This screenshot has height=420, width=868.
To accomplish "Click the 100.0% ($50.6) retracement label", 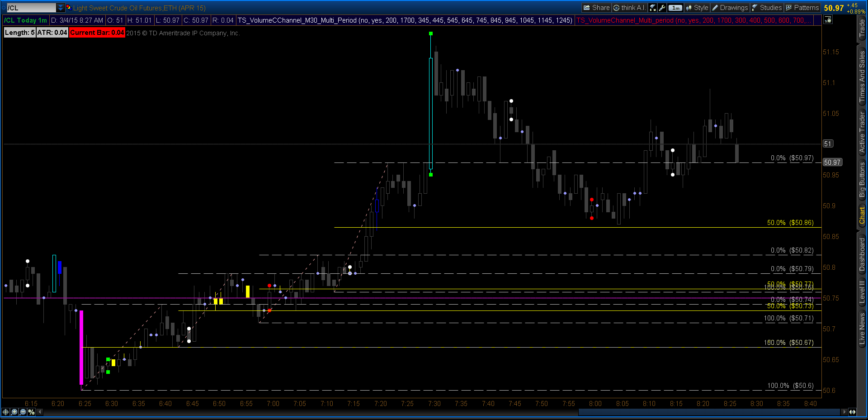I will [x=790, y=386].
